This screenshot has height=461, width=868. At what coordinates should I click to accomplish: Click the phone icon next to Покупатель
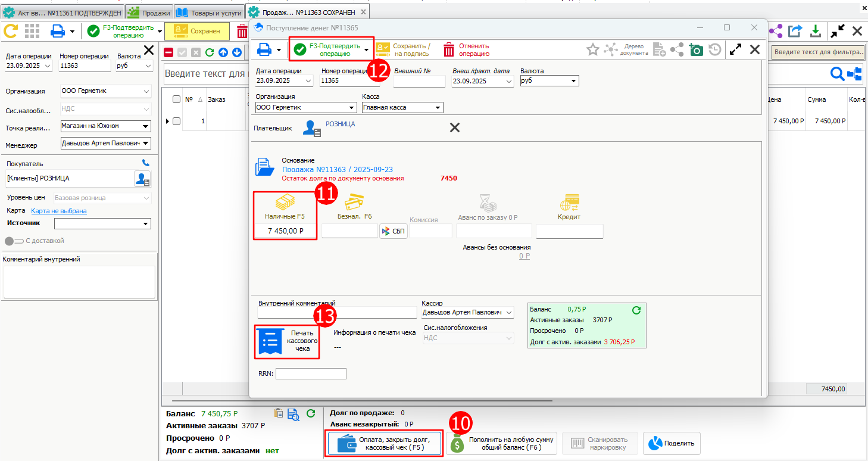[146, 163]
